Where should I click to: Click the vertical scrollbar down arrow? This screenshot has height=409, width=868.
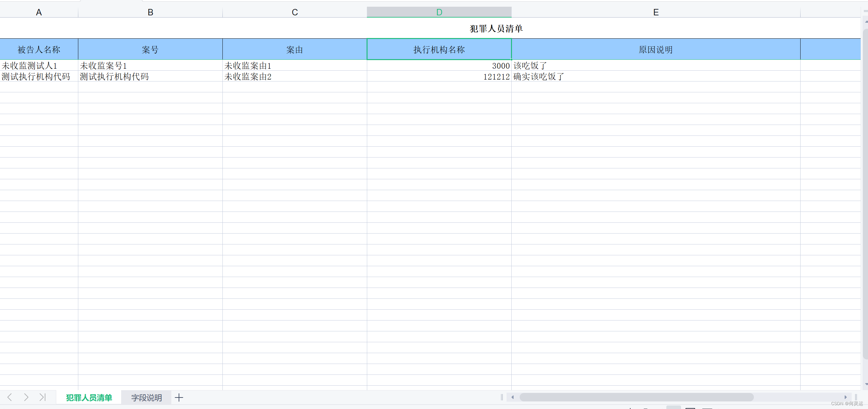(x=866, y=384)
